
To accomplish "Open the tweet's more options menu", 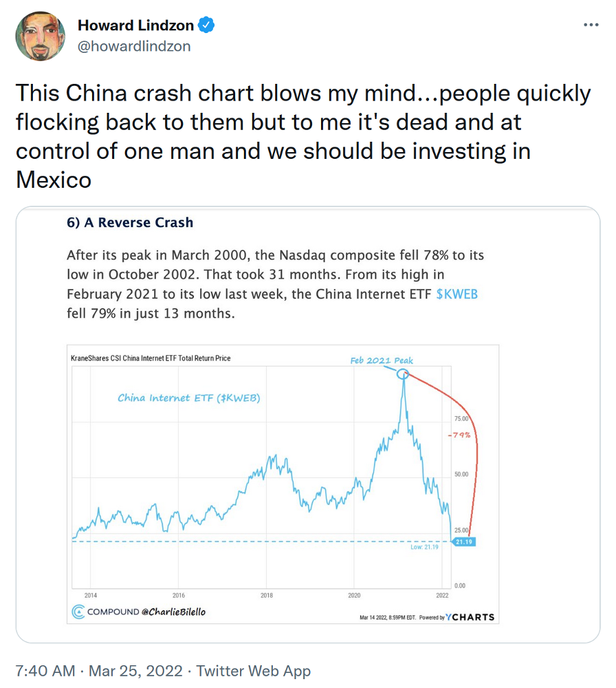I will coord(591,25).
